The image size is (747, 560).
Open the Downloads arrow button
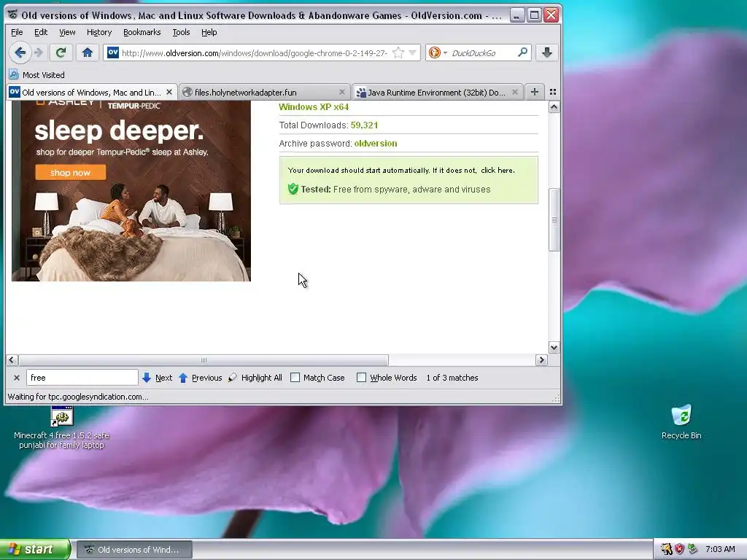[547, 52]
